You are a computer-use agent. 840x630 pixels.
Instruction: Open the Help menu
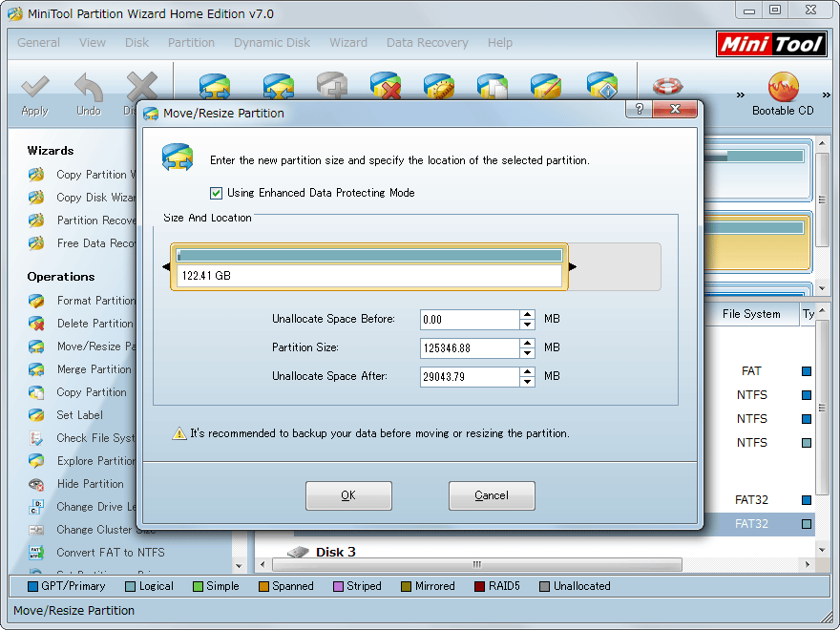tap(500, 43)
